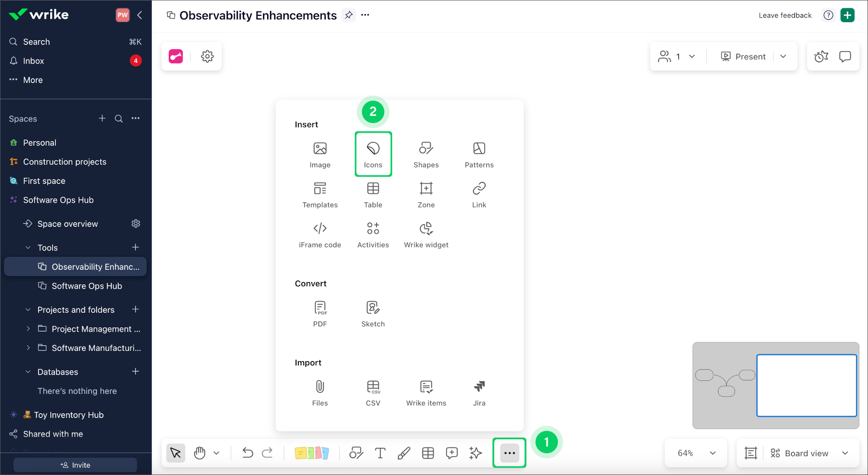This screenshot has width=868, height=475.
Task: Select the shapes tool in bottom toolbar
Action: click(356, 453)
